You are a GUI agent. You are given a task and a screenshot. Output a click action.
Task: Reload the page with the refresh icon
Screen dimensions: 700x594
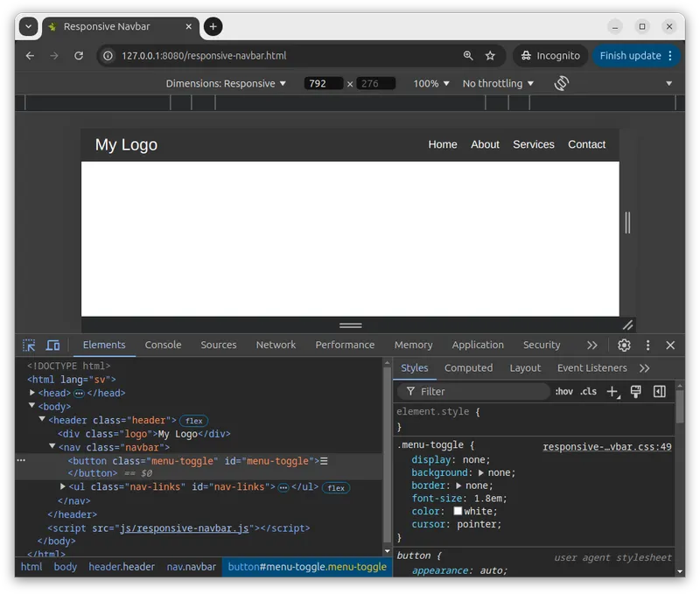click(x=79, y=55)
